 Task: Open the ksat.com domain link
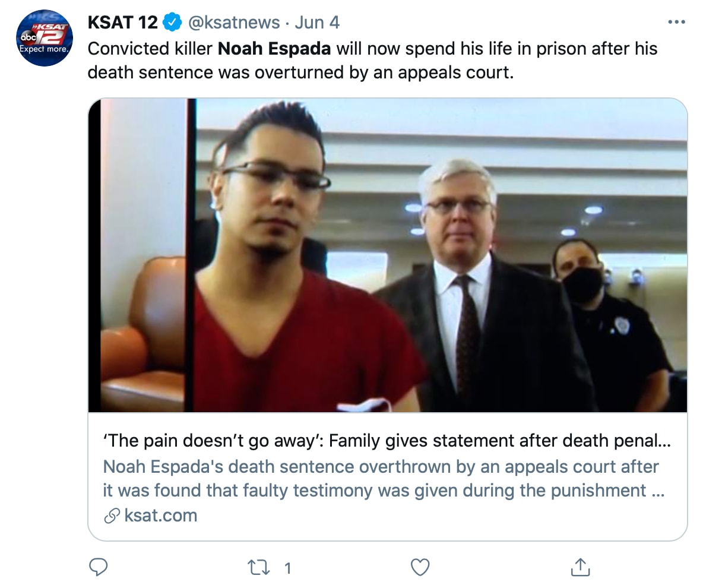[160, 516]
